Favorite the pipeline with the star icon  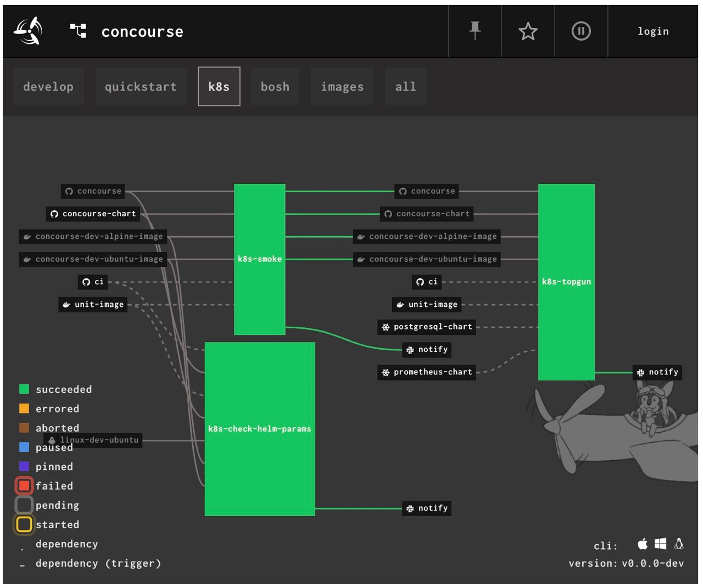(x=528, y=31)
